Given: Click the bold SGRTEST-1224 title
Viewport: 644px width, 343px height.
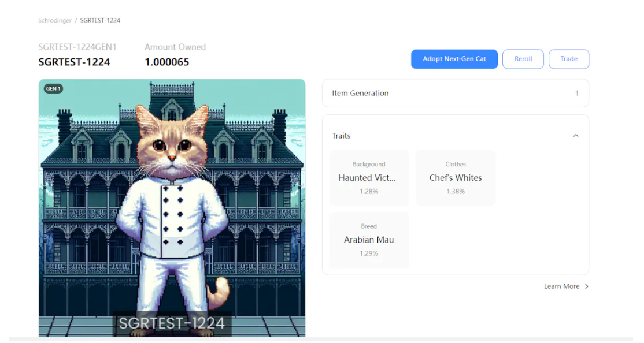Looking at the screenshot, I should 75,62.
